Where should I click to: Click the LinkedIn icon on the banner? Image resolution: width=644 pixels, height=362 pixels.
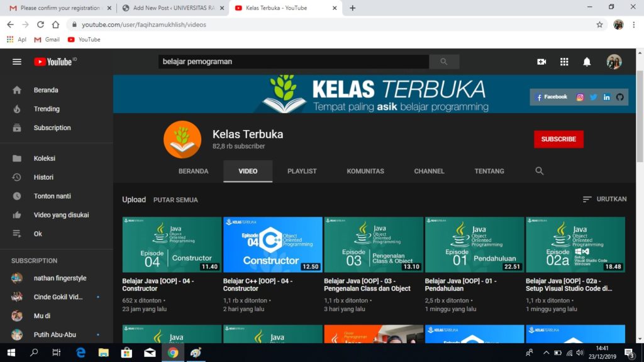607,97
